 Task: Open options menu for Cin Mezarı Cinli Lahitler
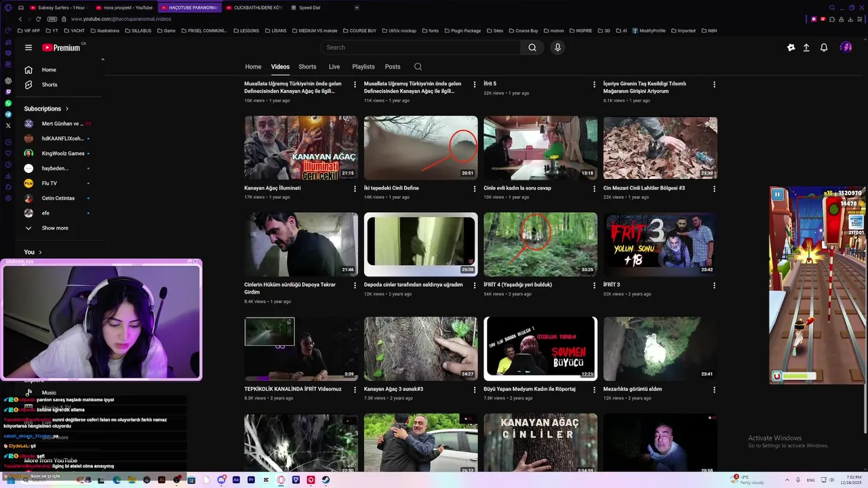[714, 188]
